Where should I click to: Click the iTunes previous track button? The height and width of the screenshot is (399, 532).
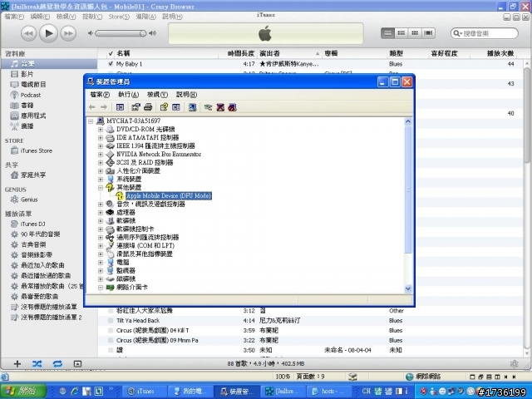click(29, 33)
